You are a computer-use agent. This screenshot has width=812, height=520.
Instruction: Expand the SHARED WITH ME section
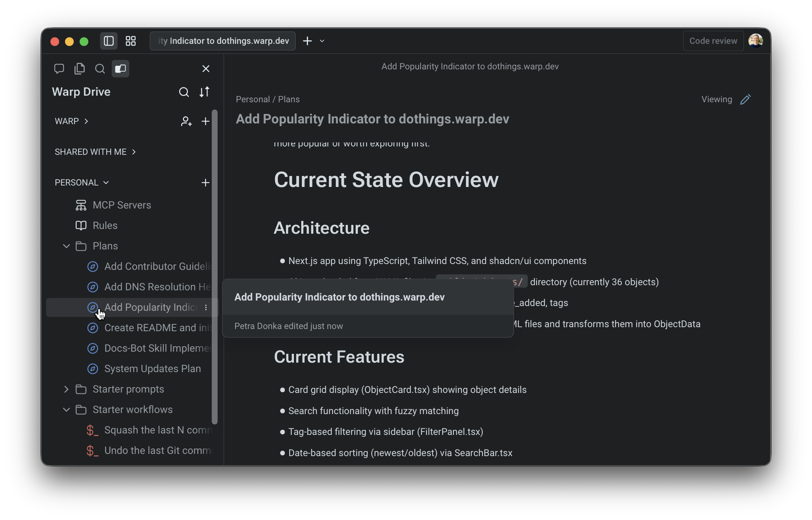tap(95, 152)
